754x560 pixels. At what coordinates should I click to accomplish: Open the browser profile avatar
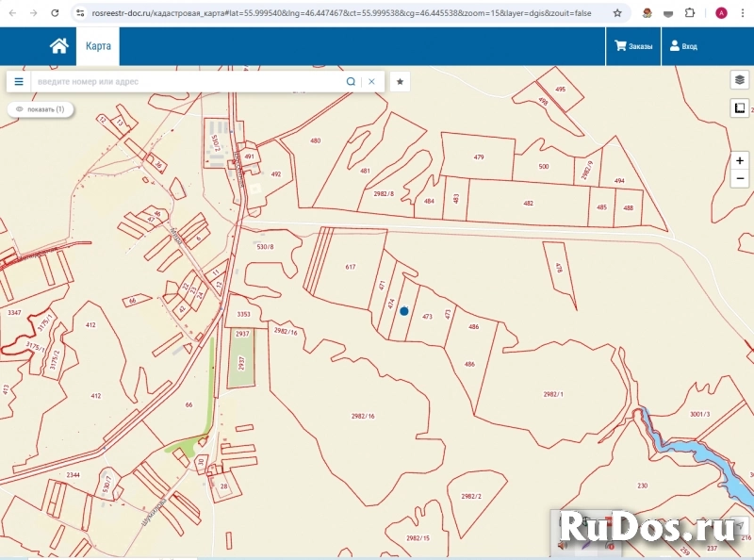(721, 13)
